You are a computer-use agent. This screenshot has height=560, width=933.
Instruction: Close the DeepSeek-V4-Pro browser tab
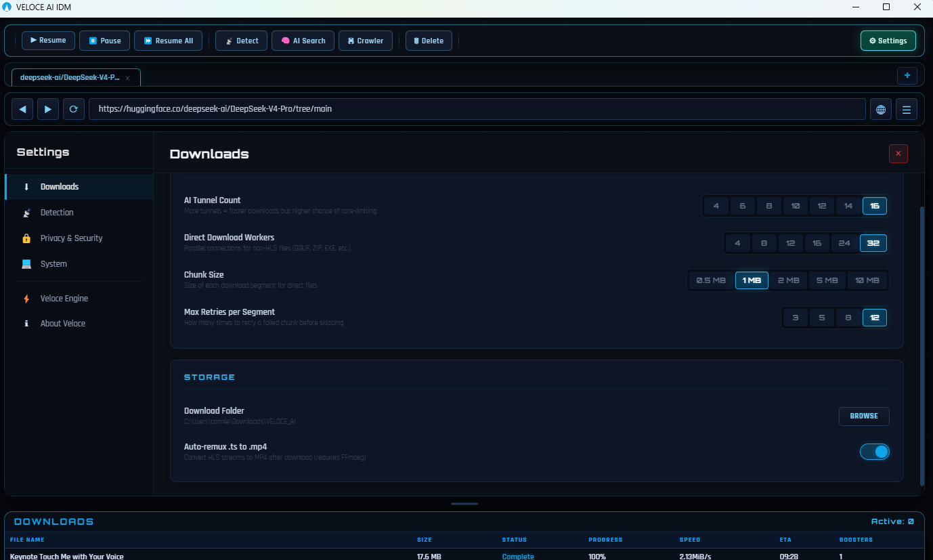[x=128, y=78]
